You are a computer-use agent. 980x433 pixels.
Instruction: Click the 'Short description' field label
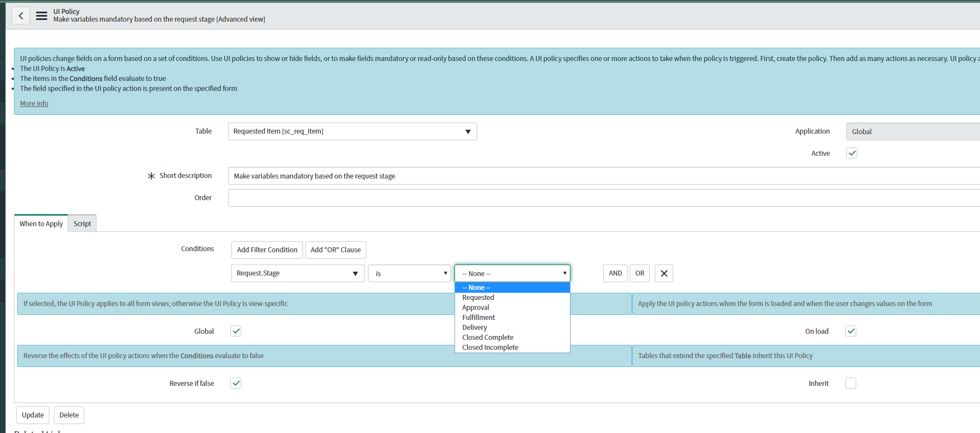[x=185, y=176]
